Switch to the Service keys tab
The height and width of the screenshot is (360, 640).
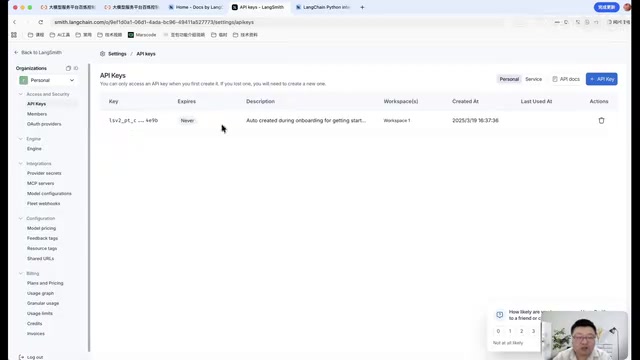point(533,79)
